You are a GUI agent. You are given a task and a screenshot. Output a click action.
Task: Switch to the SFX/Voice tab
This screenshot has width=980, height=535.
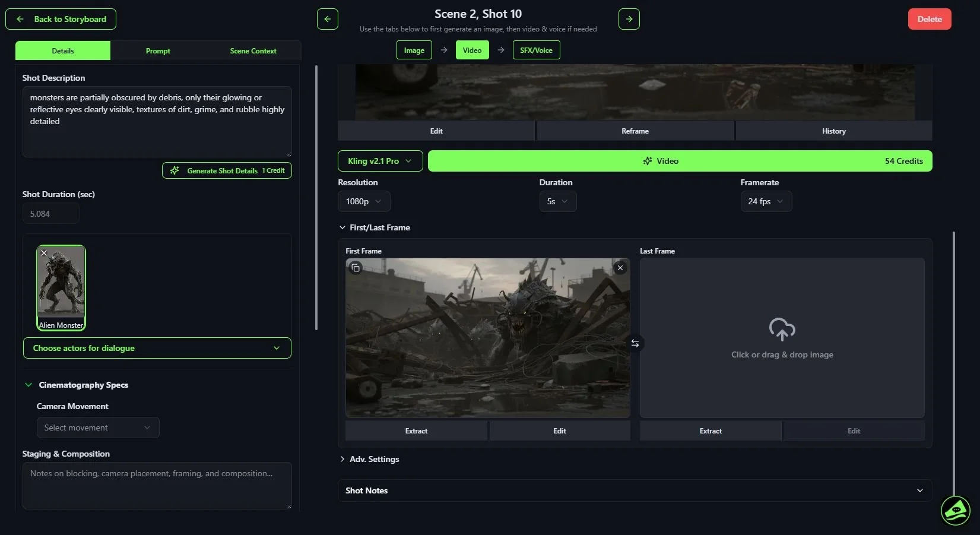[535, 50]
